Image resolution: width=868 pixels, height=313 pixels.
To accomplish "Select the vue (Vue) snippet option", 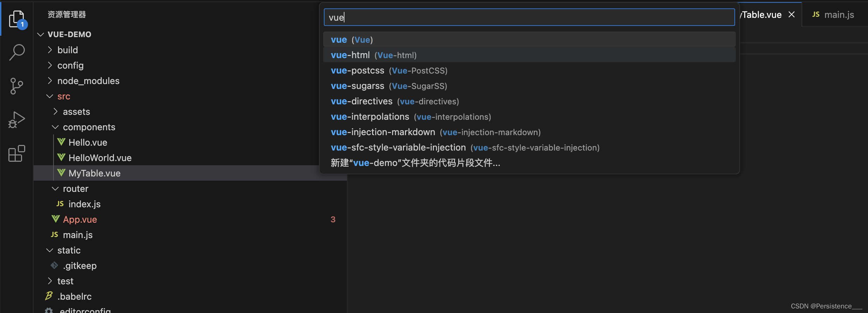I will (x=529, y=40).
